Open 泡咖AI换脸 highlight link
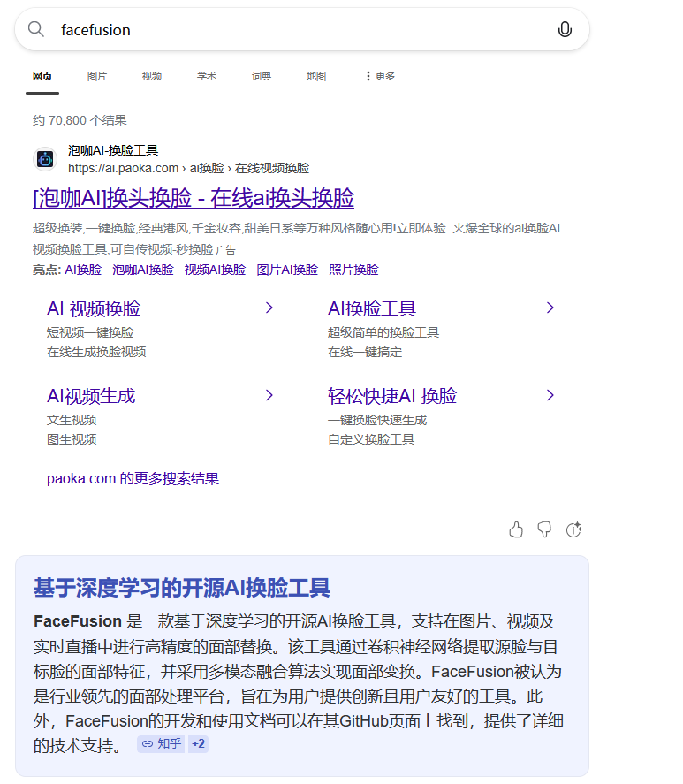This screenshot has width=683, height=784. coord(143,270)
